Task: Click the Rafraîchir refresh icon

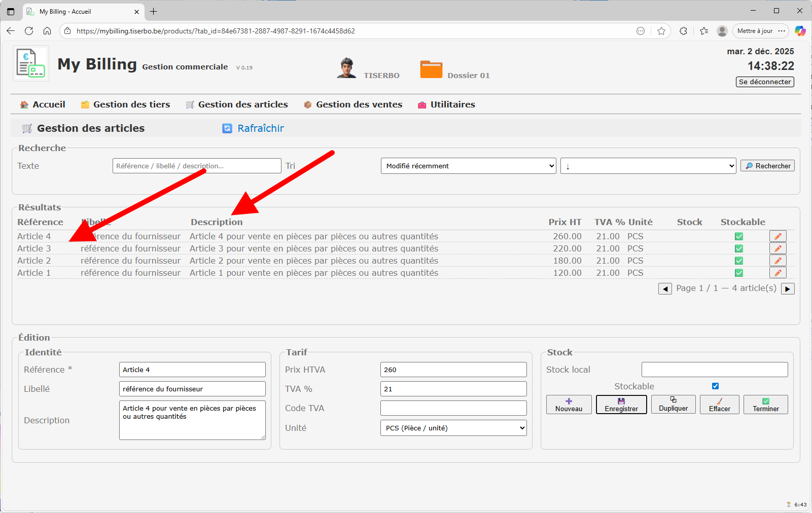Action: point(227,128)
